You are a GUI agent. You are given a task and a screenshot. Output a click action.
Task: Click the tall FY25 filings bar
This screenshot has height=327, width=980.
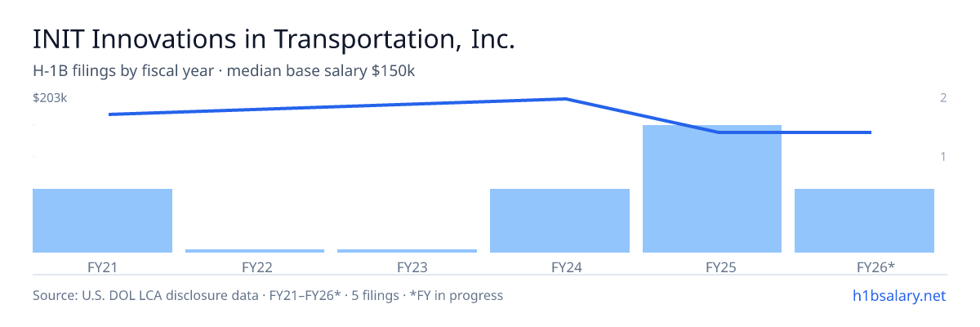[712, 189]
